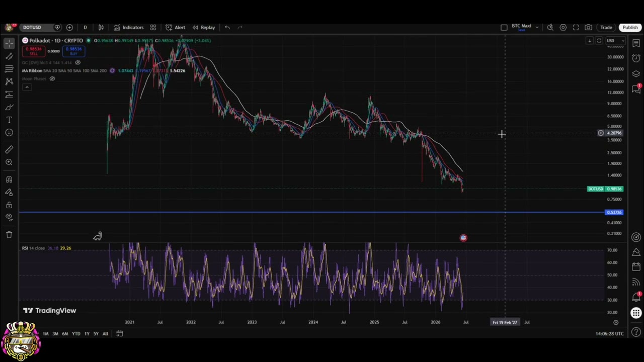The height and width of the screenshot is (362, 644).
Task: Click the 14:06:28 UTC timezone clock
Action: [609, 333]
